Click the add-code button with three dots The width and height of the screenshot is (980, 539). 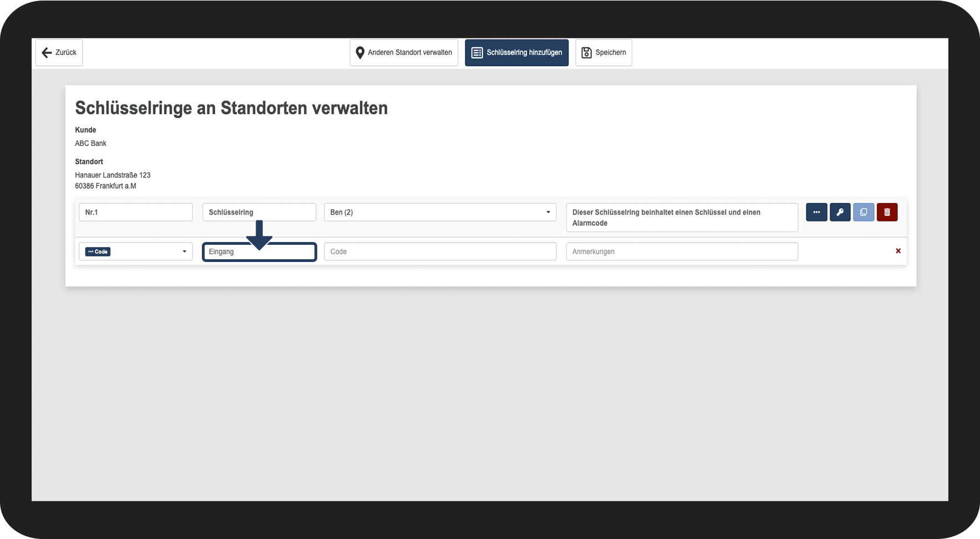(816, 212)
